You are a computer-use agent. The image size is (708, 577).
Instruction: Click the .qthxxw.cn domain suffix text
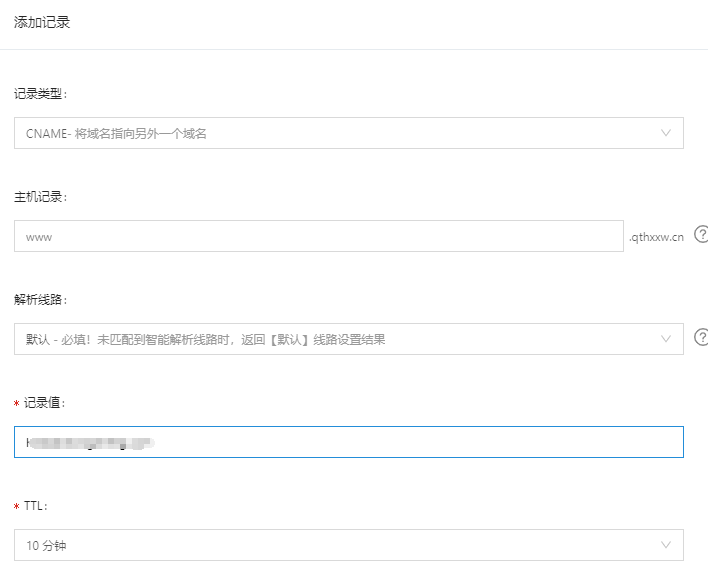pos(656,237)
